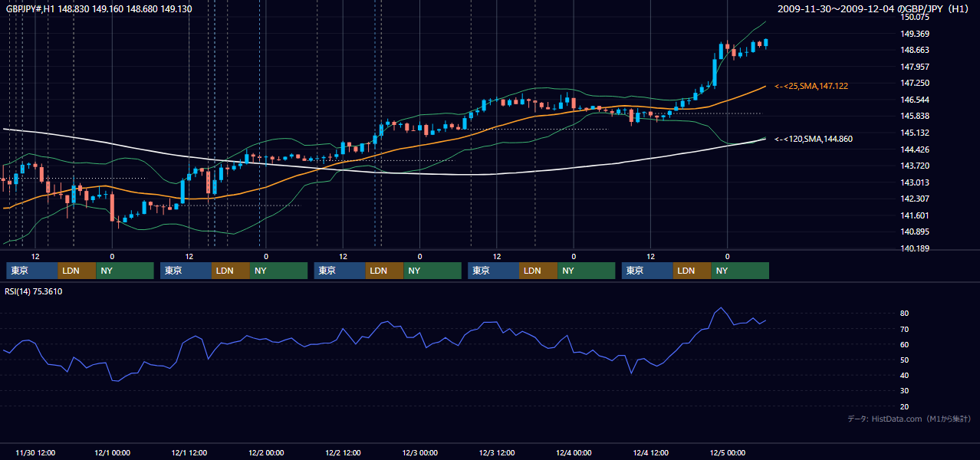Viewport: 980px width, 460px height.
Task: Click price axis value 142.307
Action: point(915,199)
